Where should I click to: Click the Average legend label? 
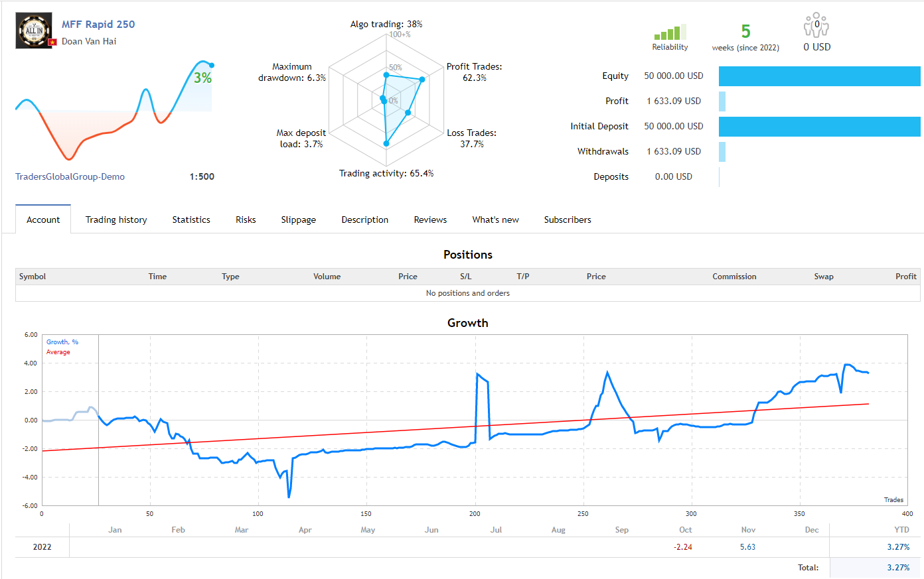coord(58,352)
